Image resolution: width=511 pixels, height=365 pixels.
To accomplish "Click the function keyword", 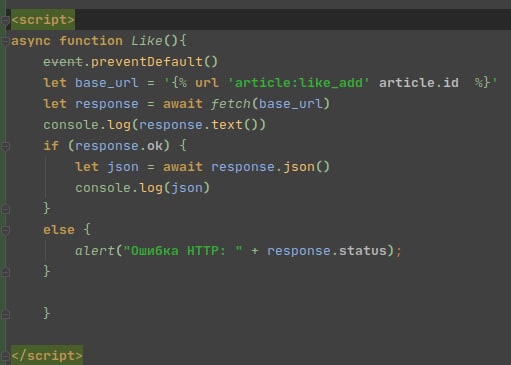I will [91, 41].
